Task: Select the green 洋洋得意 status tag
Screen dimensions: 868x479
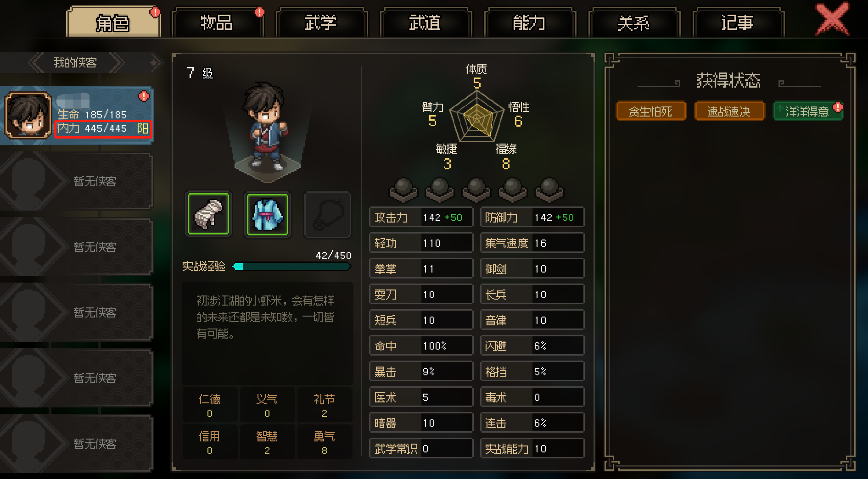Action: coord(808,111)
